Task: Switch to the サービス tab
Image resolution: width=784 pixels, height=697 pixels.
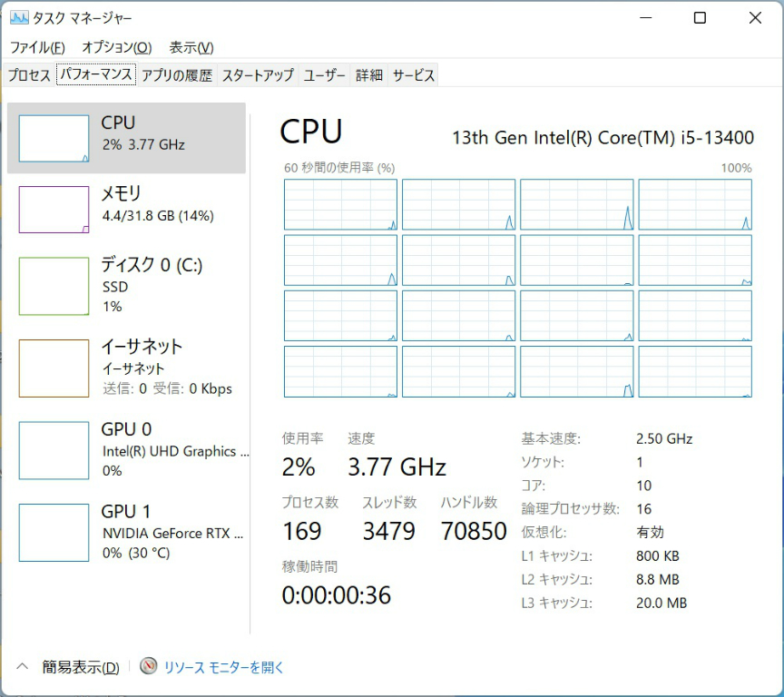Action: point(414,75)
